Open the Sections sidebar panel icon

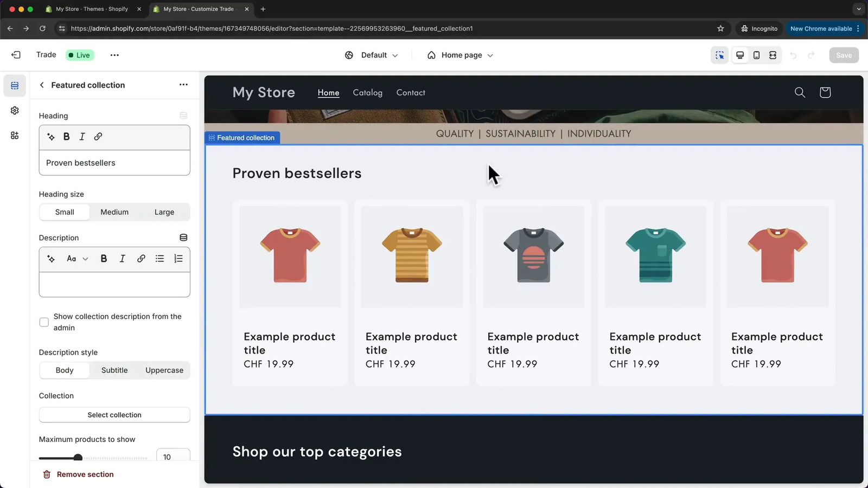15,86
